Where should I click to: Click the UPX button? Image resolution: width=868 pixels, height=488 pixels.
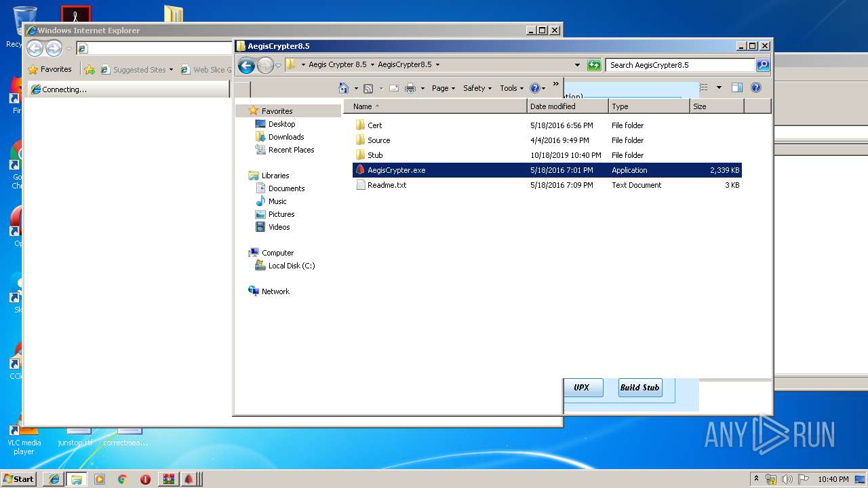582,388
